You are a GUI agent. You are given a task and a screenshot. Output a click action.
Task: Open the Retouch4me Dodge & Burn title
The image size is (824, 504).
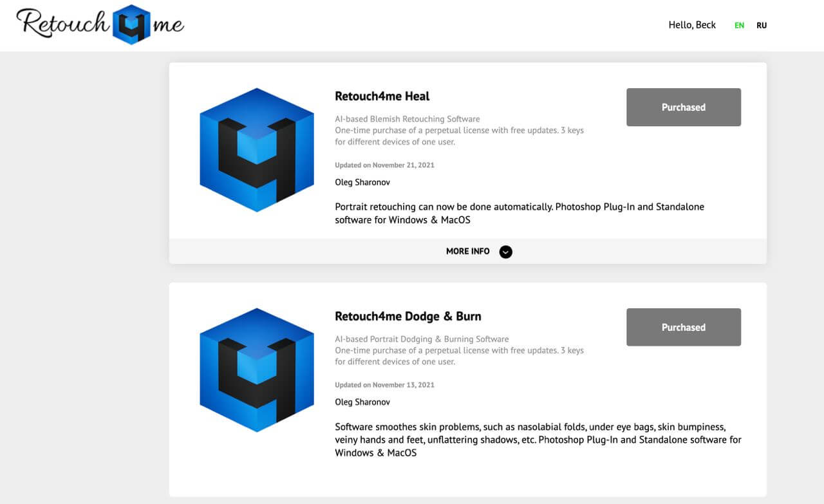(408, 317)
